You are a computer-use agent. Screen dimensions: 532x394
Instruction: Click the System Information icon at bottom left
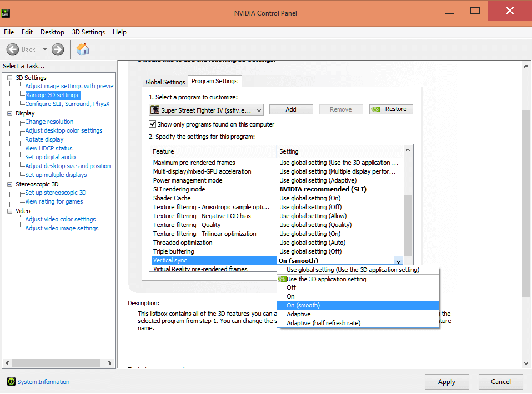coord(11,382)
